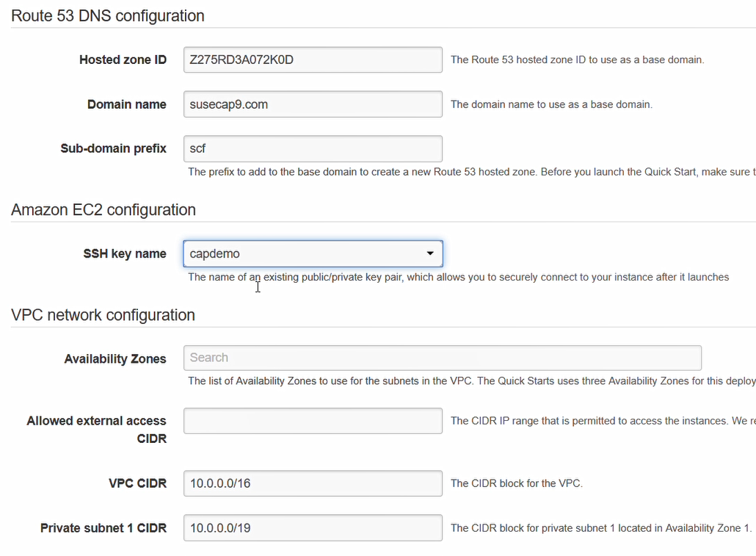Click the Availability Zones search box
The height and width of the screenshot is (556, 756).
point(442,358)
